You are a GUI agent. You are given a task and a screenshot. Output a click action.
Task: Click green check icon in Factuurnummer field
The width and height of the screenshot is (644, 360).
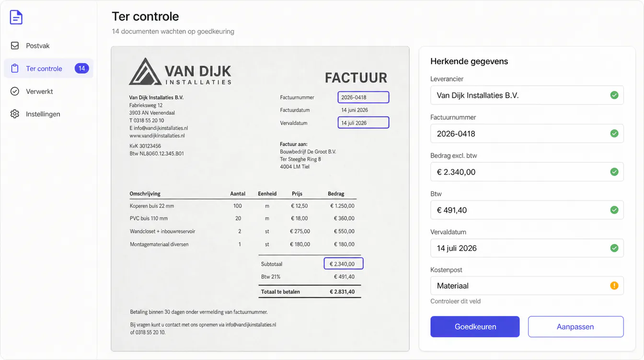coord(614,134)
